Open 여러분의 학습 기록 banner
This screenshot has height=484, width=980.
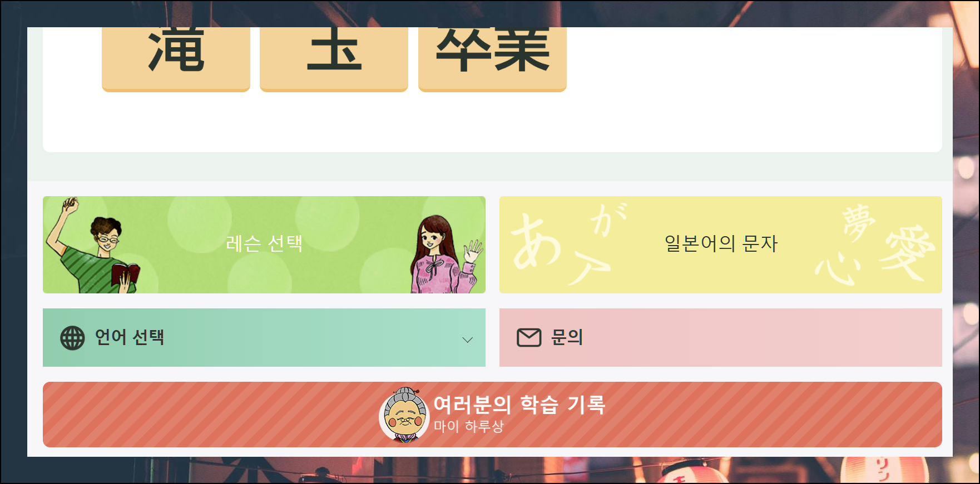pos(492,415)
